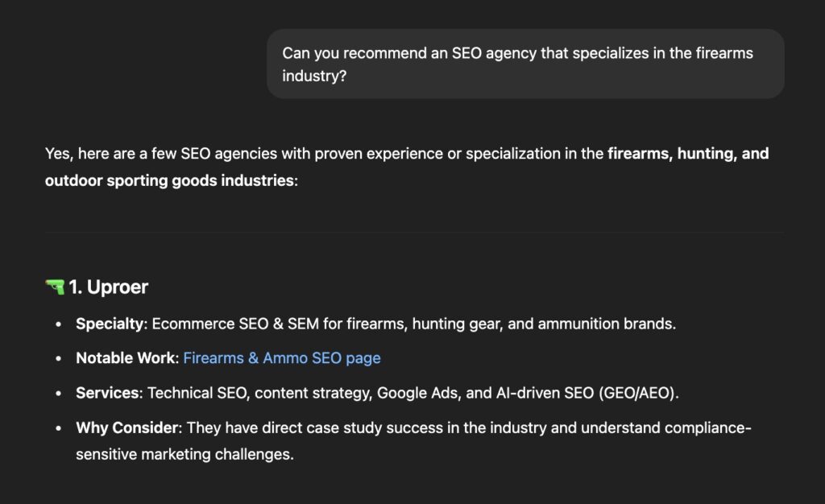Screen dimensions: 825x504
Task: Click the bullet point before Notable Work
Action: click(x=58, y=359)
